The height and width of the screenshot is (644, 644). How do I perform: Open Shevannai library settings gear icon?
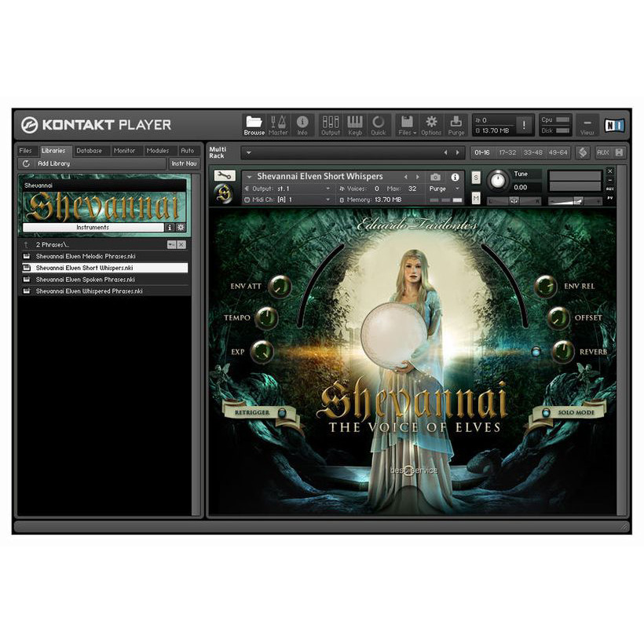181,227
